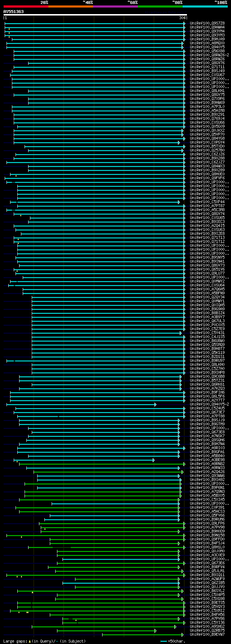Viewport: 231px width, 644px height.
Task: Click the UniRef100_Q71T11 hit name
Action: [x=207, y=67]
